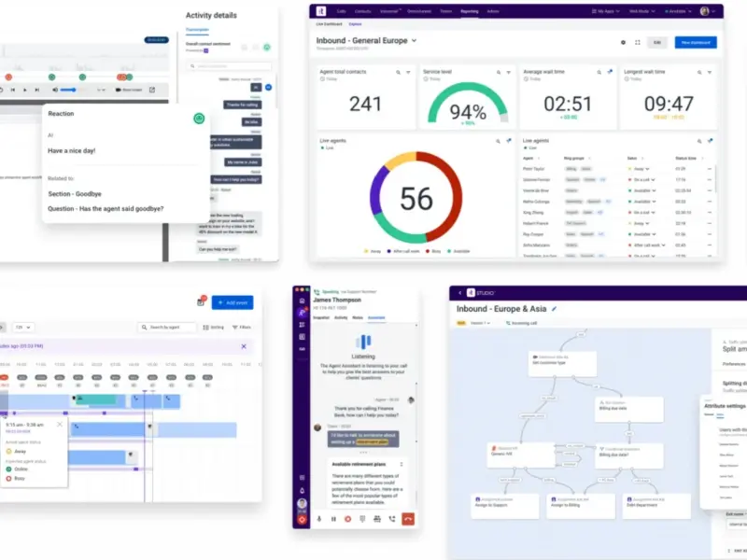Close the purple notification banner
747x560 pixels.
click(244, 346)
